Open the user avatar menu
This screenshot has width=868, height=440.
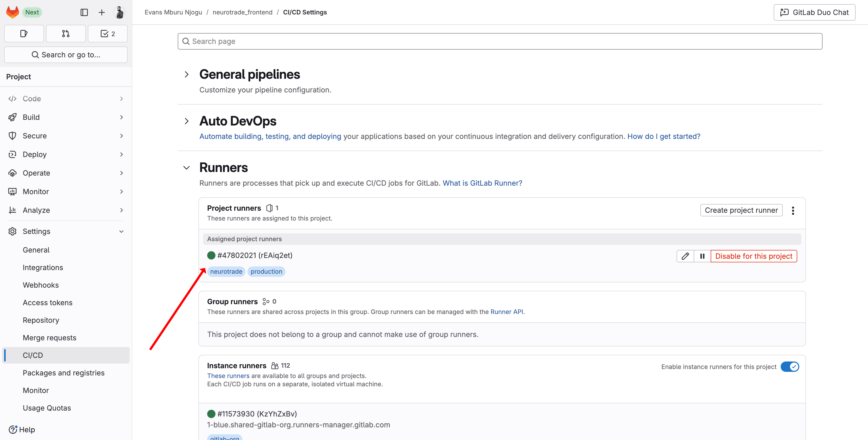[x=119, y=12]
